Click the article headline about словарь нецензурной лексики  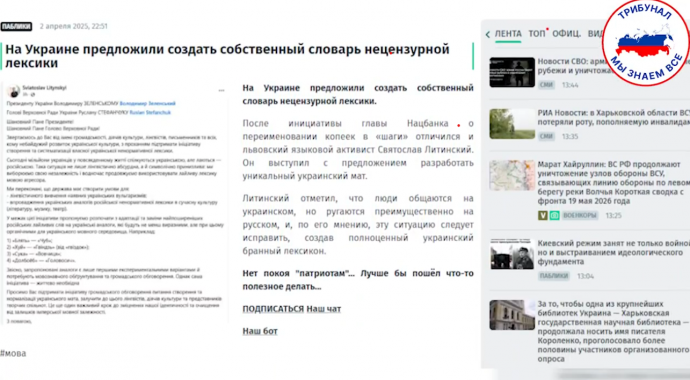tap(228, 56)
